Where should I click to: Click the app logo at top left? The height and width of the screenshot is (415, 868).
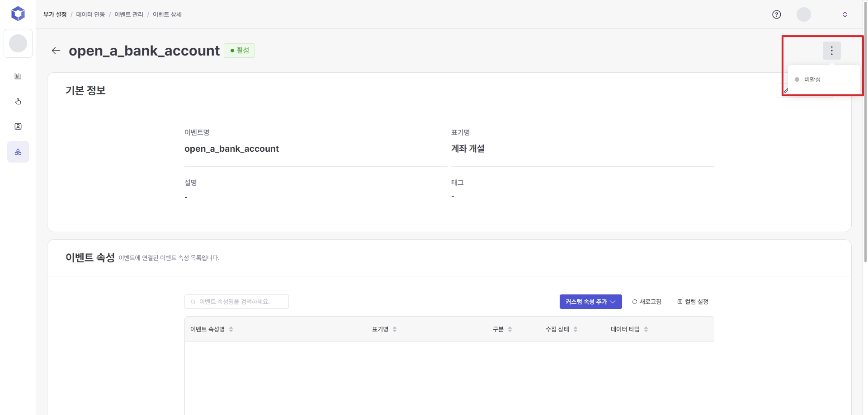pos(18,14)
